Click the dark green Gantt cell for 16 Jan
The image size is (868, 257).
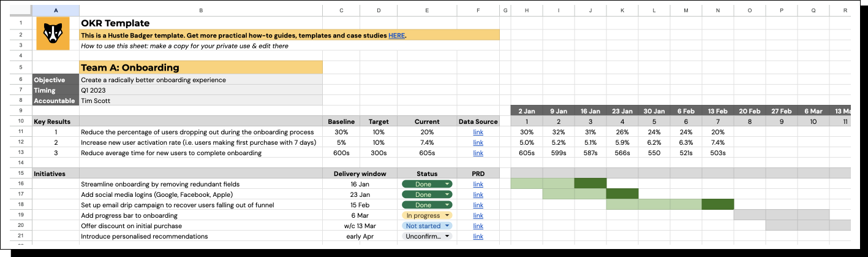[591, 184]
